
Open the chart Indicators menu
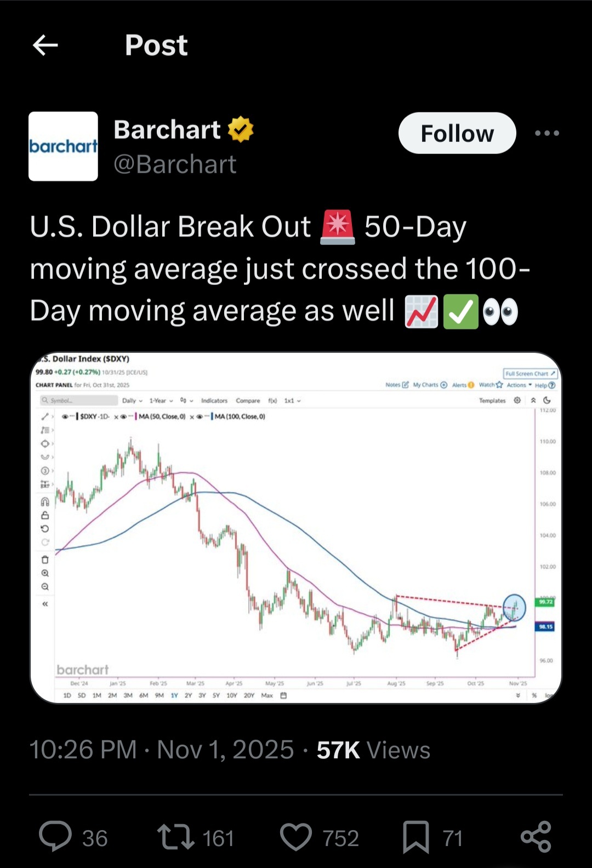pos(214,401)
